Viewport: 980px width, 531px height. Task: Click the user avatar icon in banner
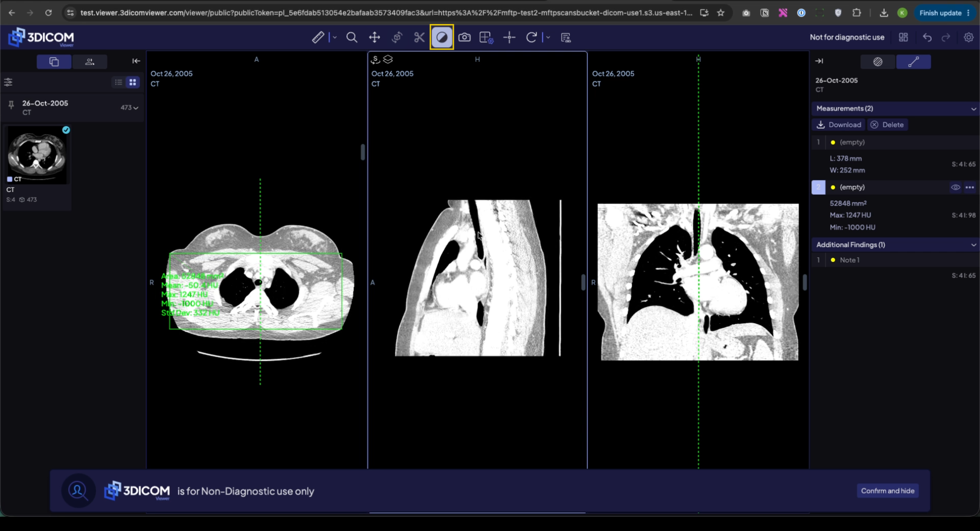pos(78,491)
